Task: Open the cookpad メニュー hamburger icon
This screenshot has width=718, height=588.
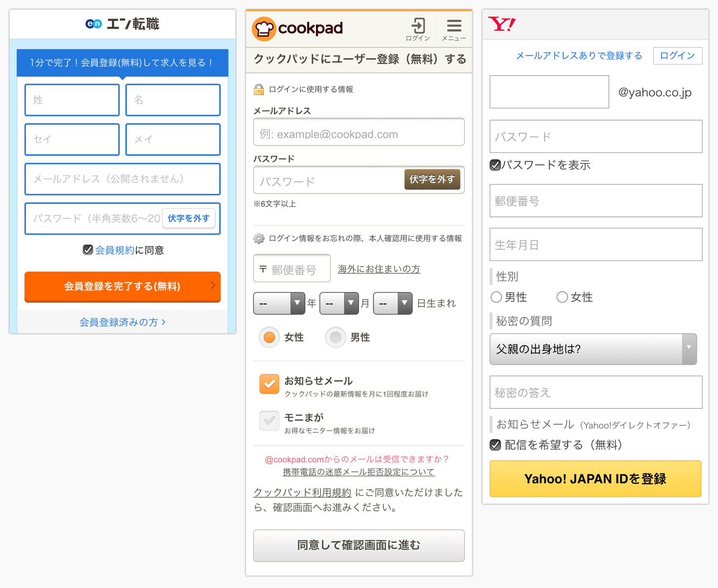Action: [454, 29]
